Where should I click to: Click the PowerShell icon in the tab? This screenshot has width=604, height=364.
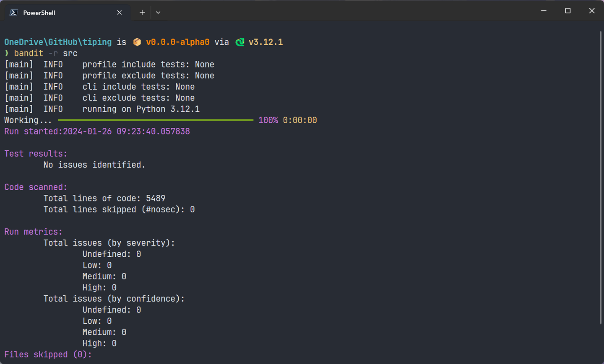tap(14, 13)
